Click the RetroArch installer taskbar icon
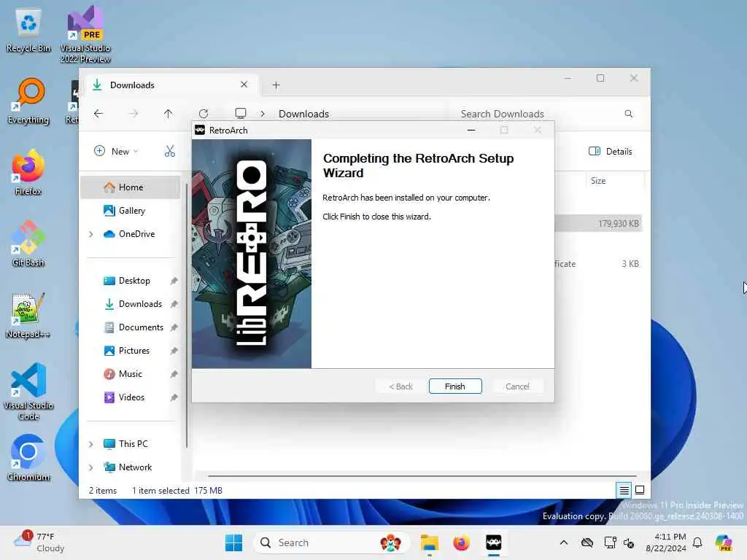The height and width of the screenshot is (560, 747). [494, 542]
